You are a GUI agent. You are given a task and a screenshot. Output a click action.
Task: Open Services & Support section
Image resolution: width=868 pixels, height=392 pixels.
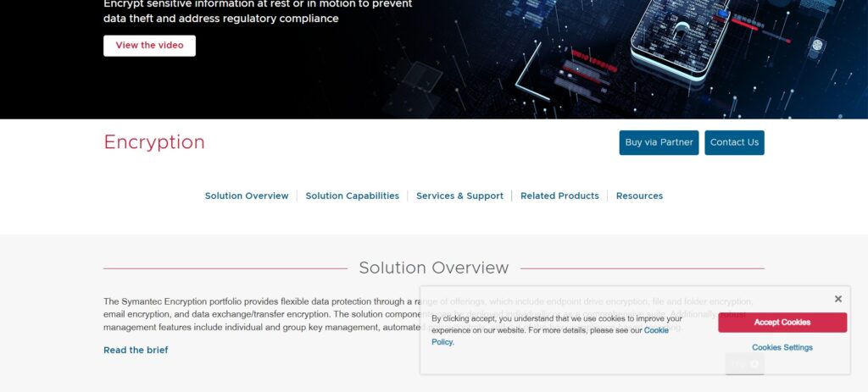[x=459, y=196]
